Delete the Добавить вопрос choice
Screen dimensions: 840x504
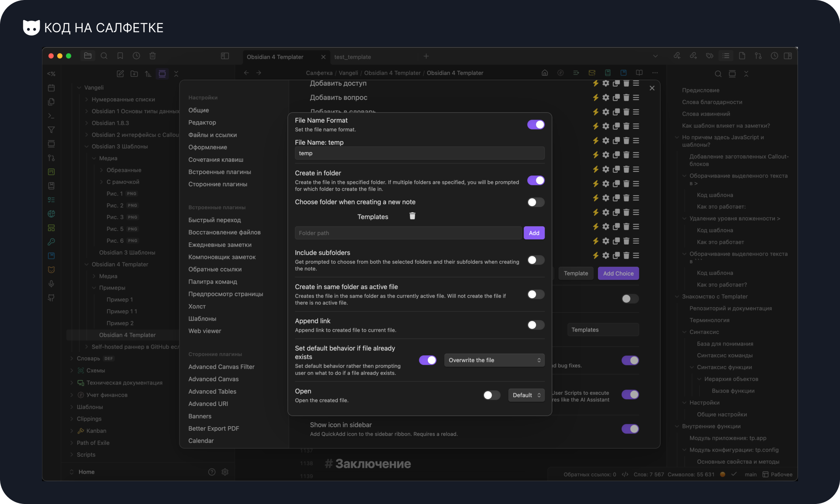pyautogui.click(x=626, y=98)
